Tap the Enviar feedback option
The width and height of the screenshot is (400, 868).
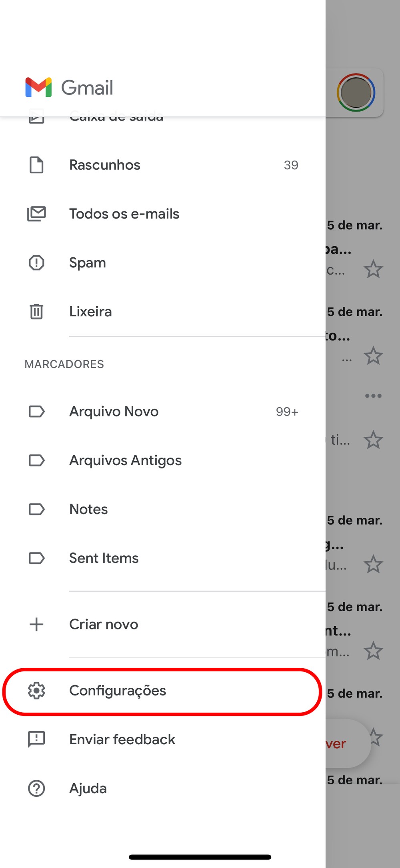[x=122, y=739]
